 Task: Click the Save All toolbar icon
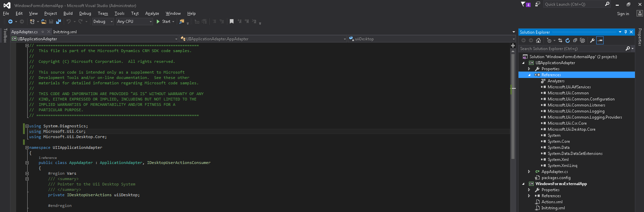pos(58,22)
